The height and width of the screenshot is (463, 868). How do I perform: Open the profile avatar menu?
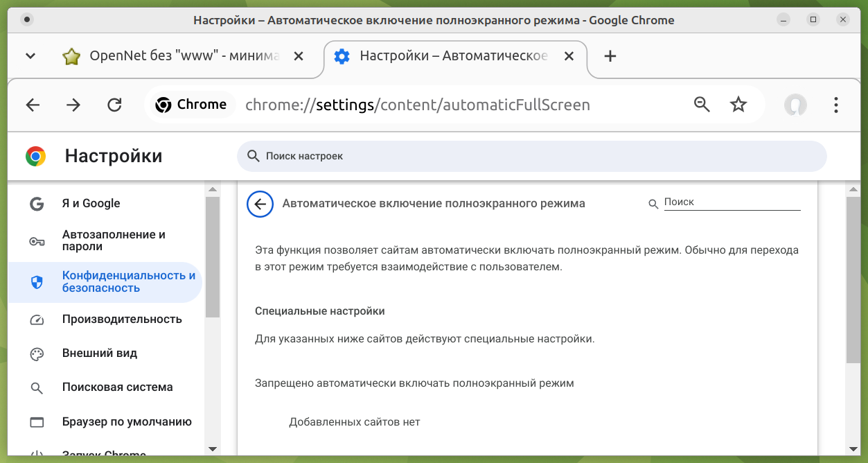(x=795, y=105)
